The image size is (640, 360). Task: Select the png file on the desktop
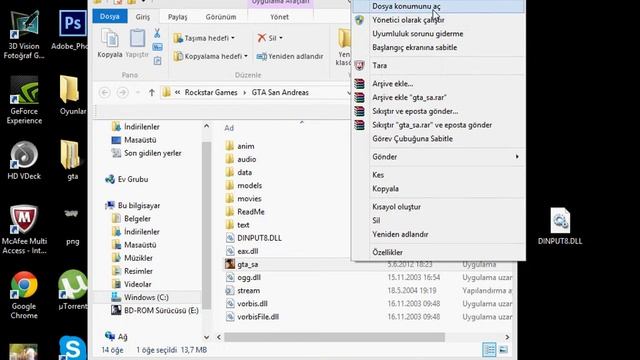tap(72, 226)
